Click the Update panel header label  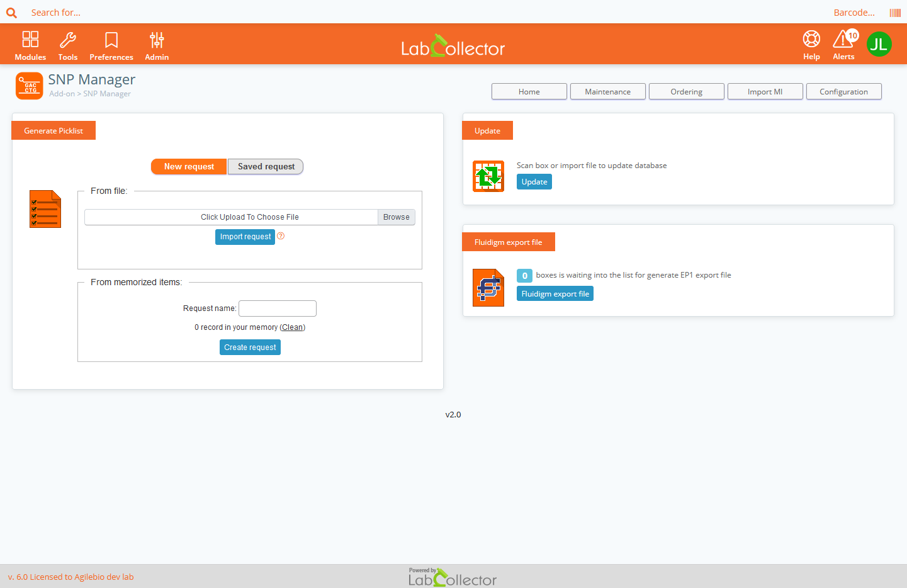point(488,130)
